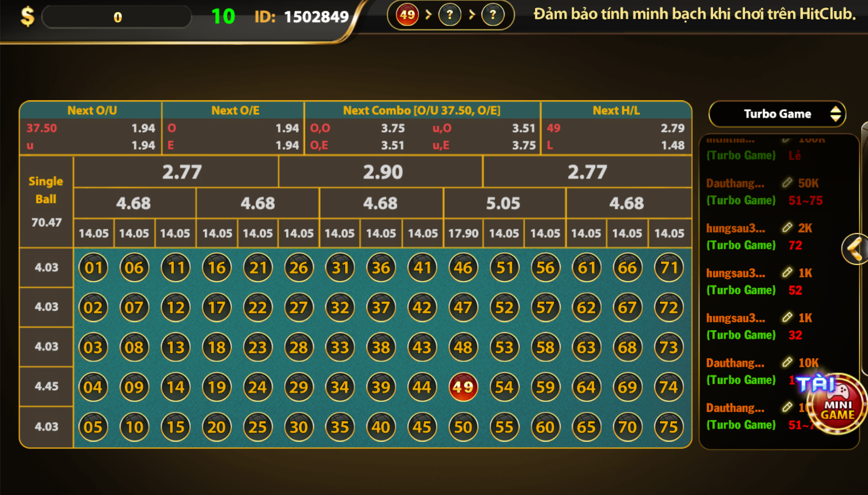Select the 5.05 column group bet
This screenshot has width=868, height=495.
(x=503, y=203)
